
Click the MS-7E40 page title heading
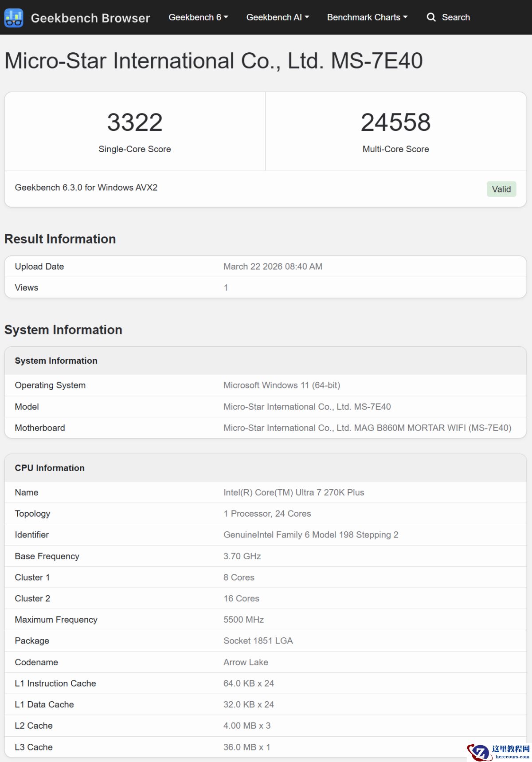(213, 61)
